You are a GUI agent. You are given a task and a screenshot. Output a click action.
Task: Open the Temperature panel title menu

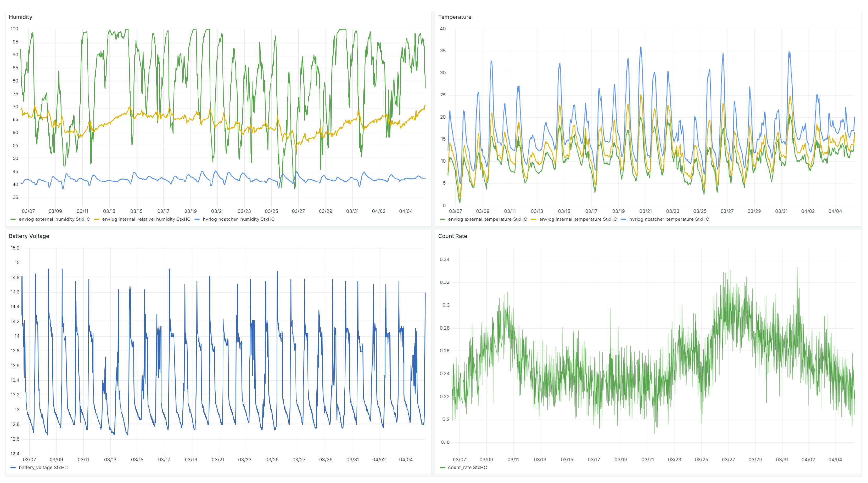click(455, 17)
